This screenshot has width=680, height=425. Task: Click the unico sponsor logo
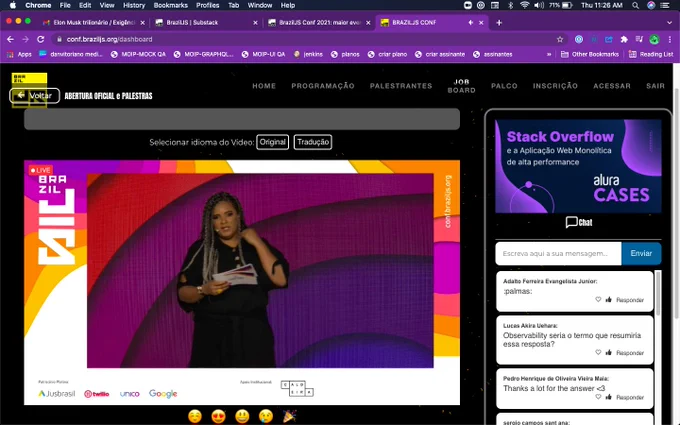tap(129, 394)
